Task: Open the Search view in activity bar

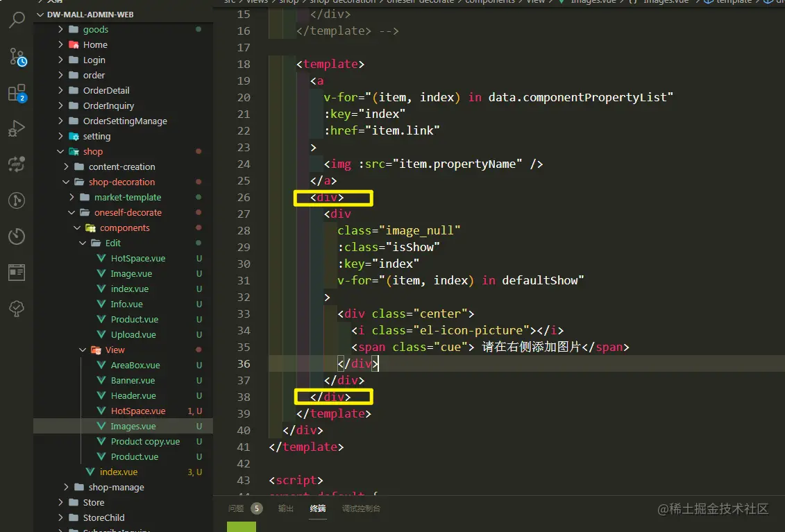Action: coord(17,20)
